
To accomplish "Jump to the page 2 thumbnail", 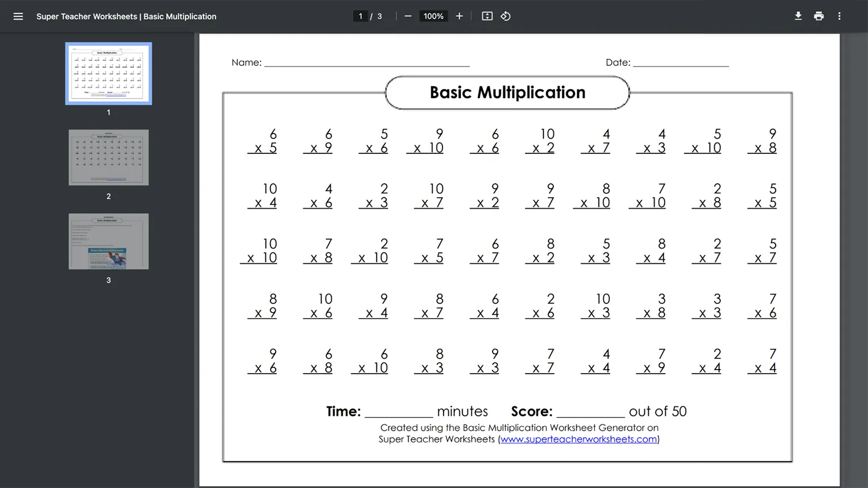I will coord(109,158).
